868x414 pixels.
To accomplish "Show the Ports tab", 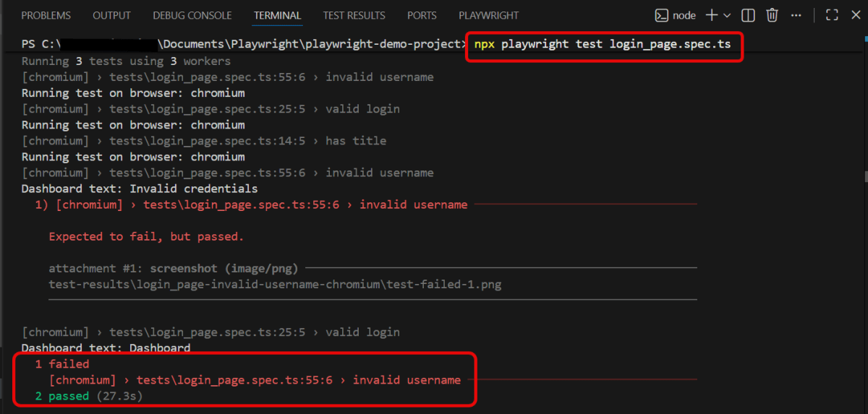I will (422, 15).
